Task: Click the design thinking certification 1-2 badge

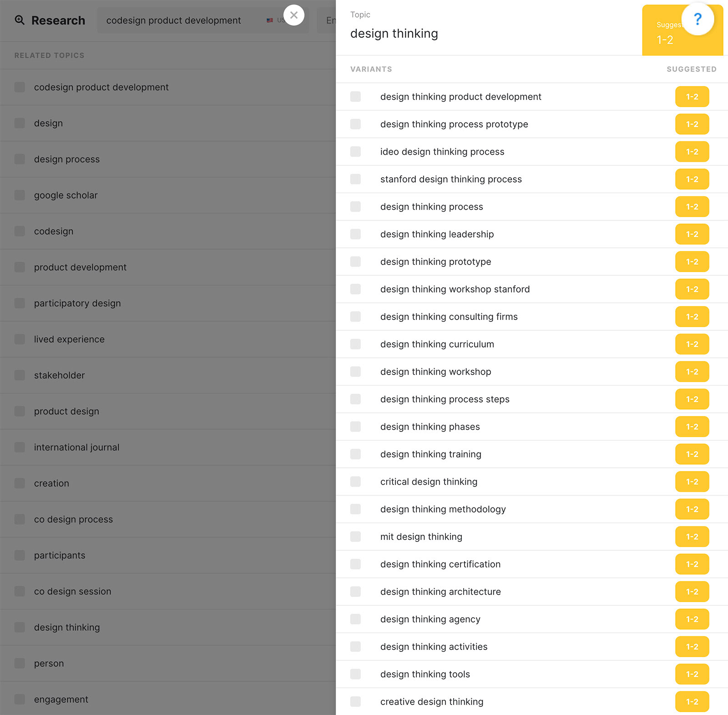Action: 692,564
